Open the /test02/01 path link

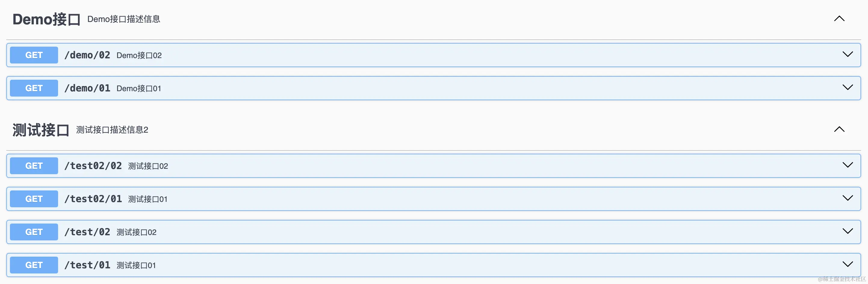pyautogui.click(x=93, y=199)
